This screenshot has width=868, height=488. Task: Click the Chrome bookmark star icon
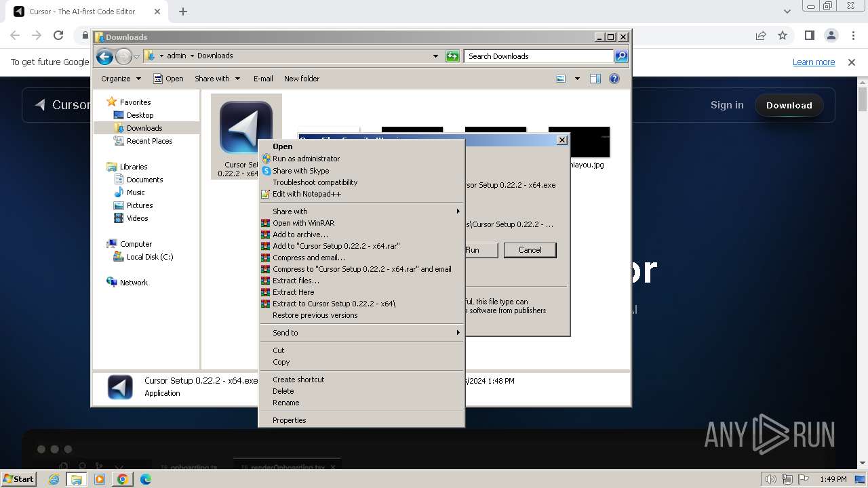tap(783, 35)
